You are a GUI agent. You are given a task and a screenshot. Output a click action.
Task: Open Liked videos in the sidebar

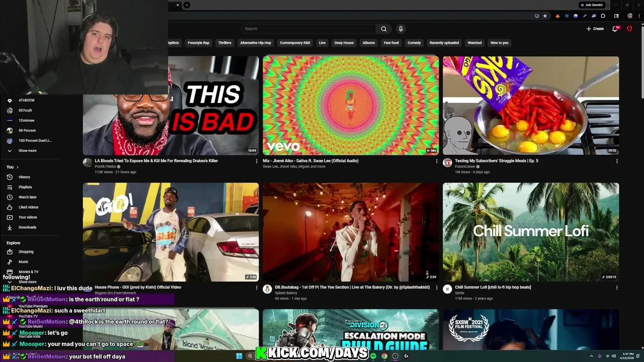click(x=28, y=207)
